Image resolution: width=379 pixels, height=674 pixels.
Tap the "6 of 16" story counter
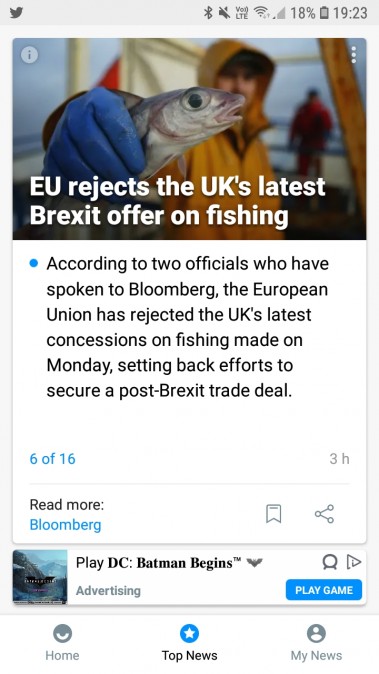pyautogui.click(x=52, y=459)
